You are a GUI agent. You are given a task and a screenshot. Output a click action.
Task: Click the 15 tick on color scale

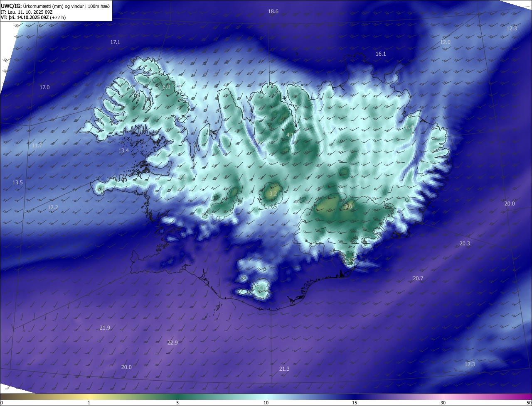[x=355, y=403]
